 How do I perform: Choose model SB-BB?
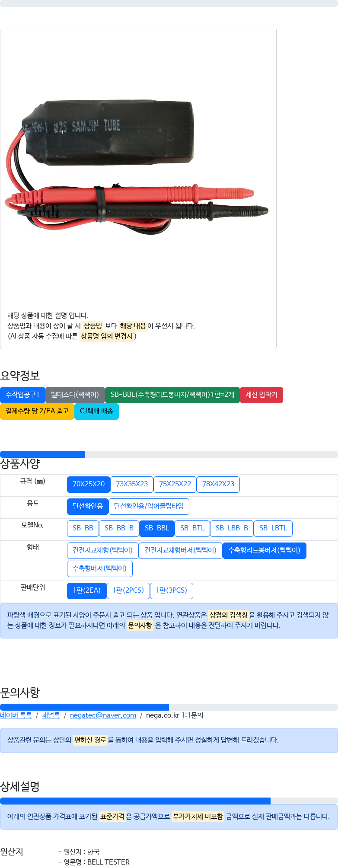(x=83, y=528)
